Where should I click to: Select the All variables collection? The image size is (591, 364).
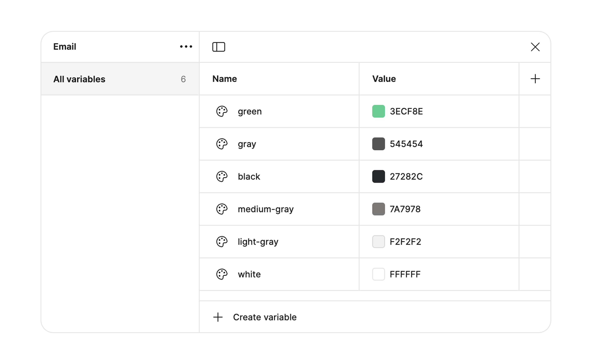pos(79,79)
